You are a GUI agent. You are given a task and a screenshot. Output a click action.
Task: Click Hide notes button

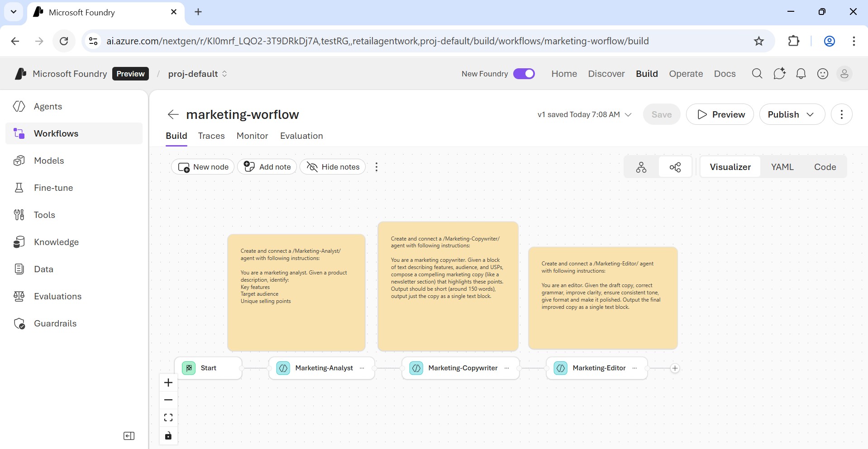333,167
